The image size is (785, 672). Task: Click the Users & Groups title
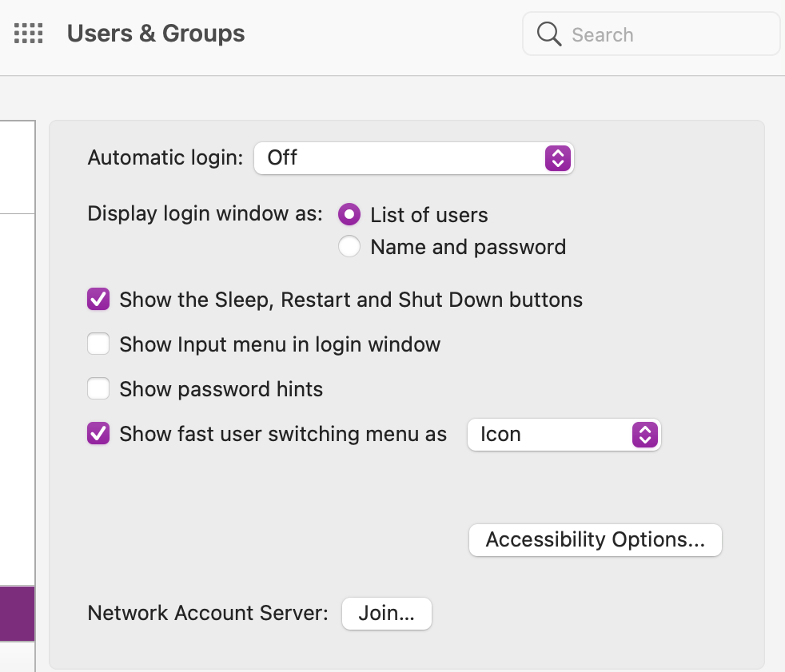(156, 34)
